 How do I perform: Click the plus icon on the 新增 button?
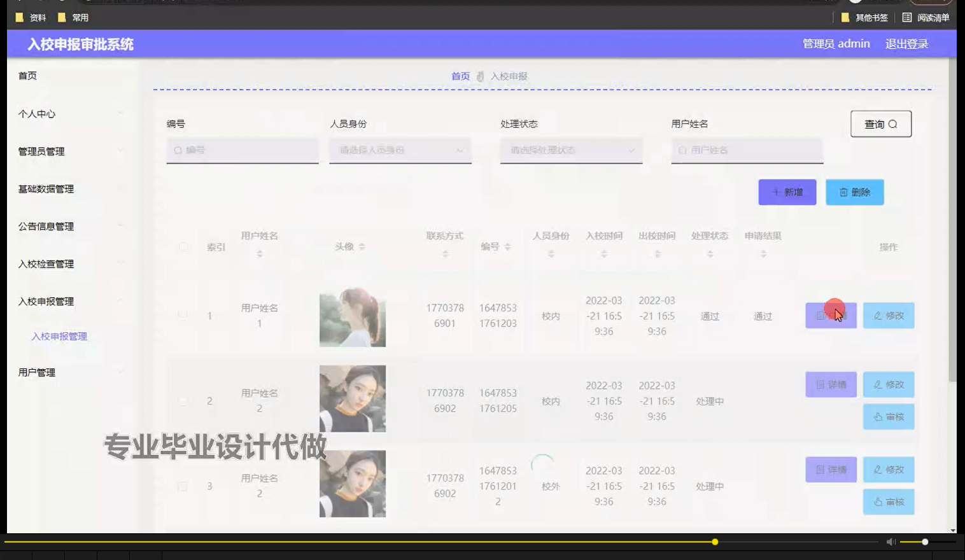click(775, 192)
